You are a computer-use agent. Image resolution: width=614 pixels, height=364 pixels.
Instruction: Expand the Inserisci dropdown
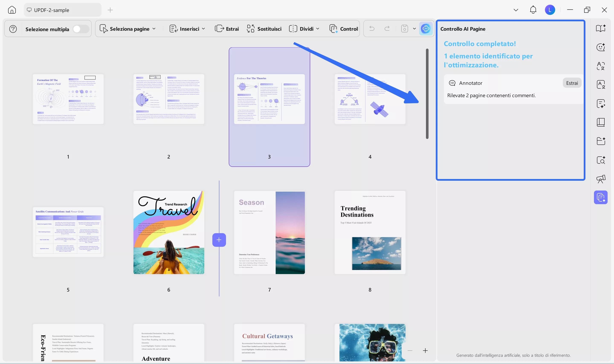pos(204,29)
